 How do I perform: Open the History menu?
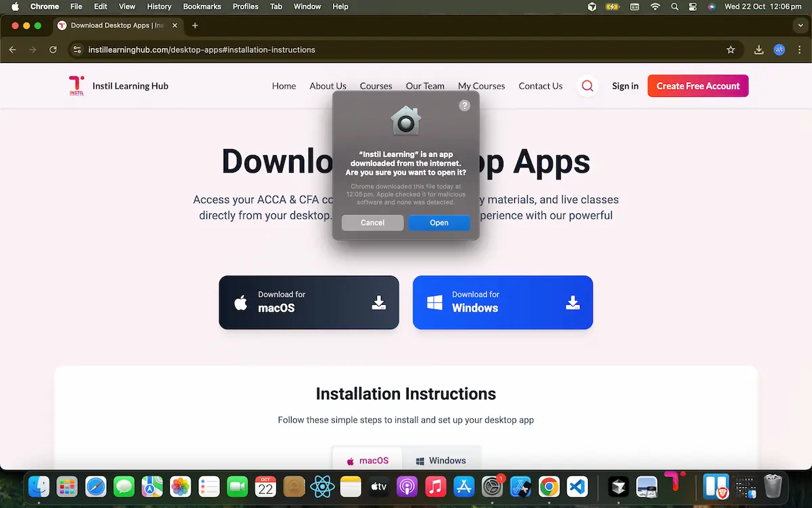[159, 7]
